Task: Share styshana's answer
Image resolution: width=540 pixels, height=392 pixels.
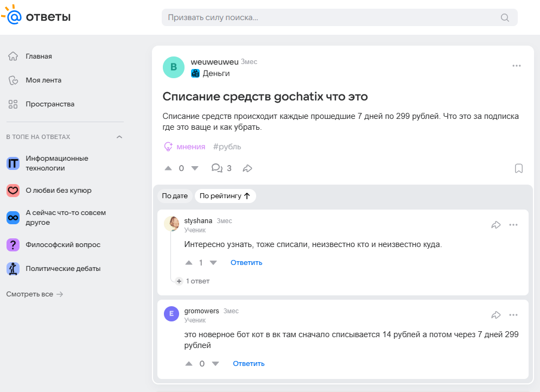Action: pyautogui.click(x=496, y=225)
